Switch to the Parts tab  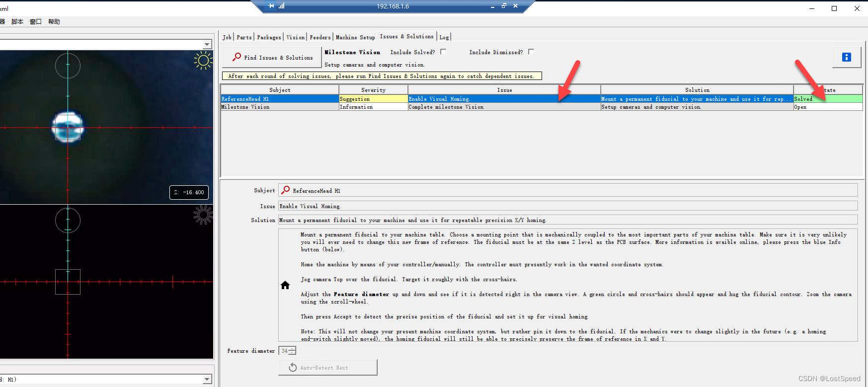tap(244, 37)
